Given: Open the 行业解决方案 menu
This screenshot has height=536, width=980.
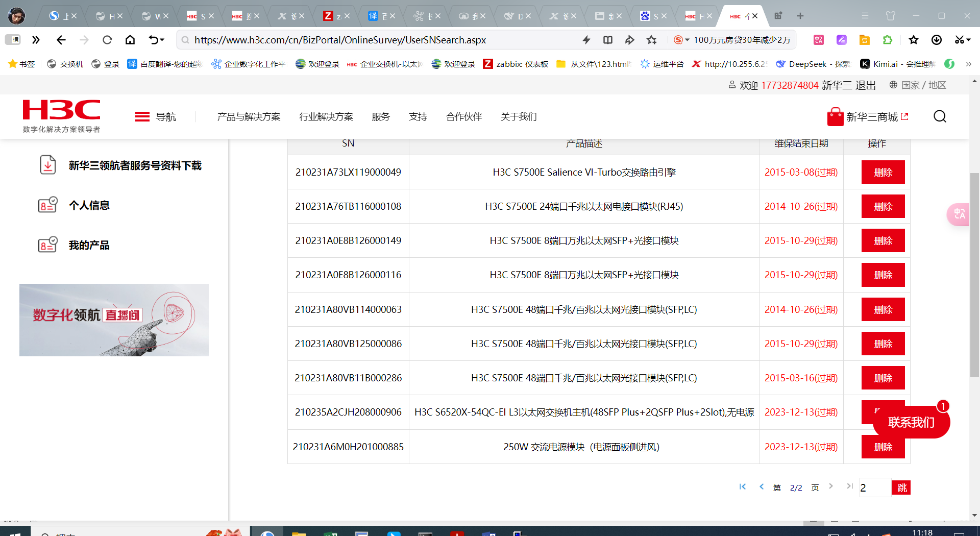Looking at the screenshot, I should (x=326, y=117).
